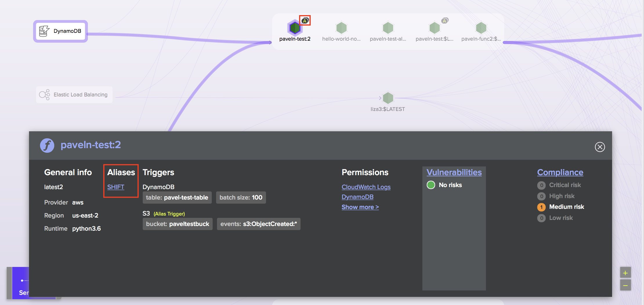The width and height of the screenshot is (644, 305).
Task: Select the paveln-test:$L... hexagon node
Action: 434,28
